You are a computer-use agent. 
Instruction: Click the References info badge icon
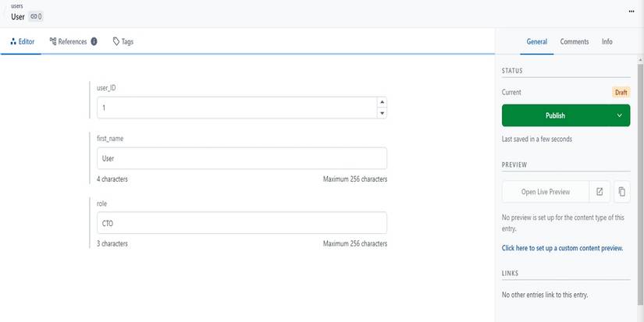(x=94, y=41)
